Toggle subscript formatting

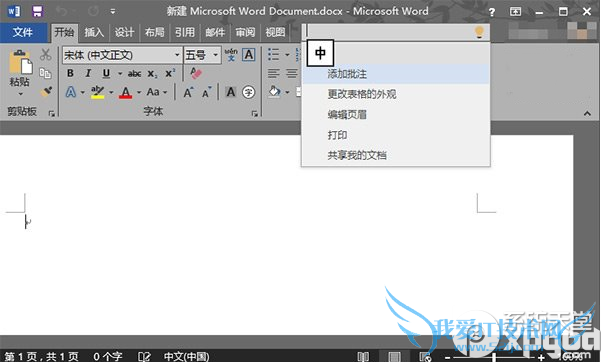point(152,74)
